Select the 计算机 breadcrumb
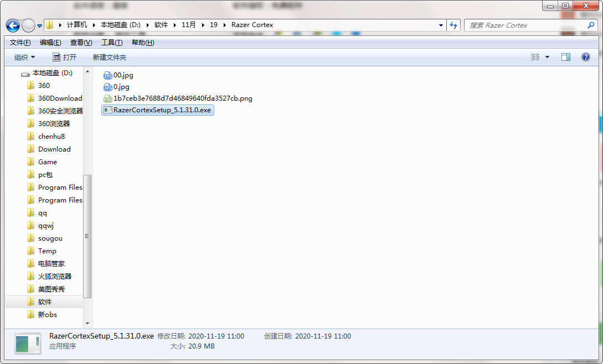Viewport: 603px width, 364px height. coord(77,25)
